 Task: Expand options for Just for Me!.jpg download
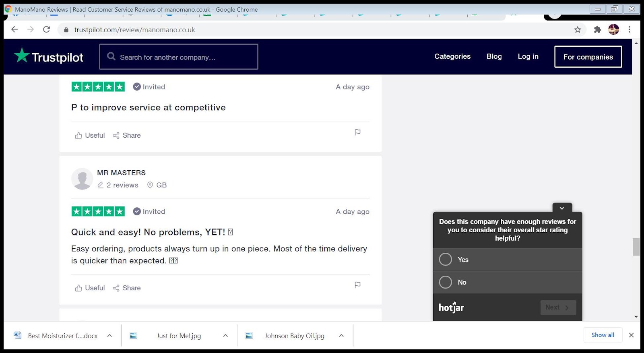225,335
